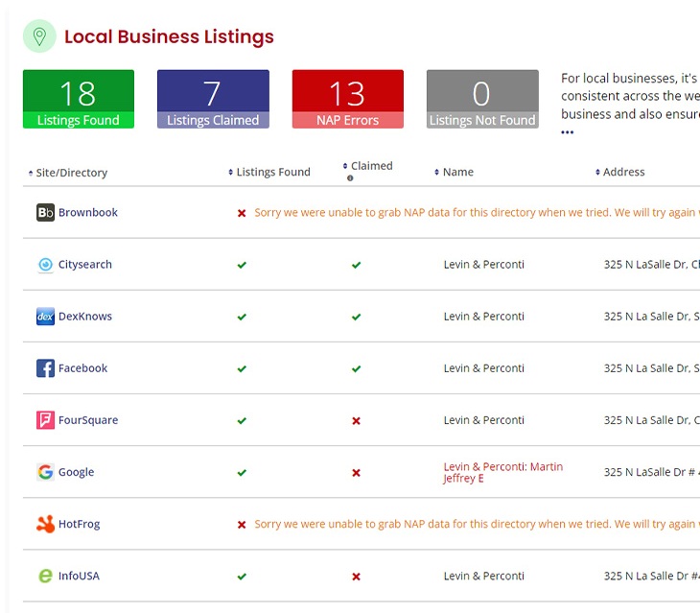
Task: Open the Google name entry in red
Action: tap(502, 472)
